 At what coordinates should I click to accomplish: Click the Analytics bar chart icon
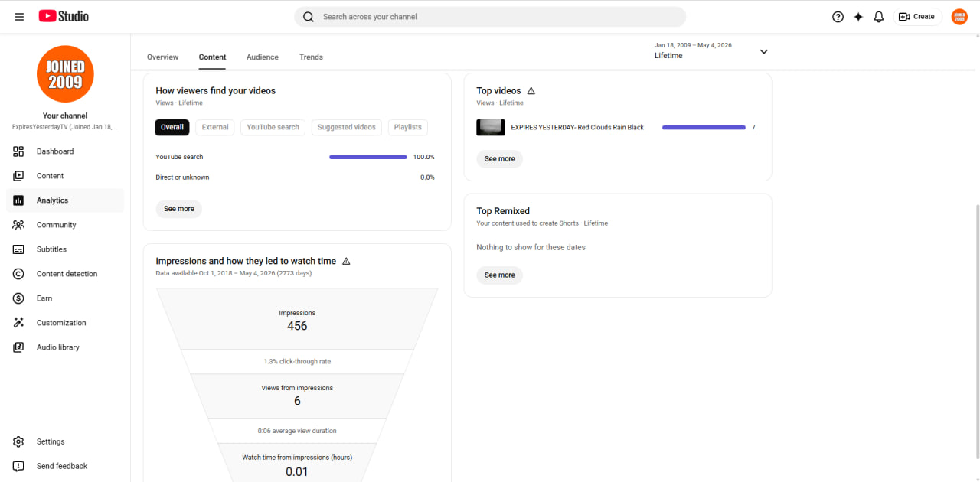(19, 200)
